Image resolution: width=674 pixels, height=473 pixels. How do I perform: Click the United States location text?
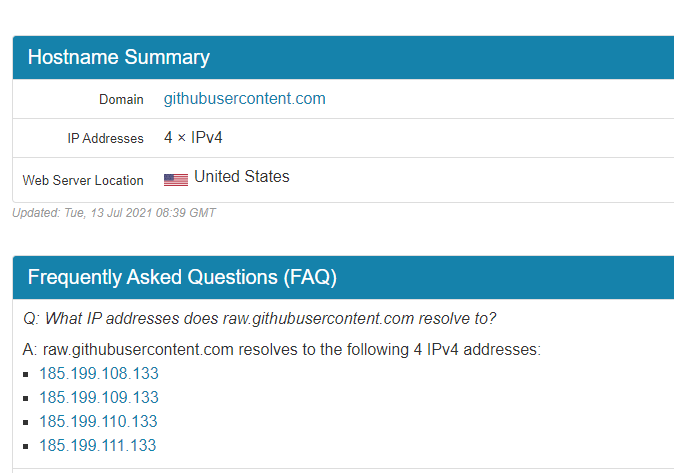click(x=242, y=177)
